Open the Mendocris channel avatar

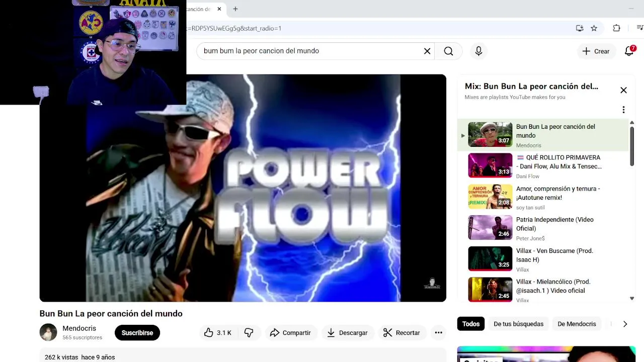coord(48,332)
